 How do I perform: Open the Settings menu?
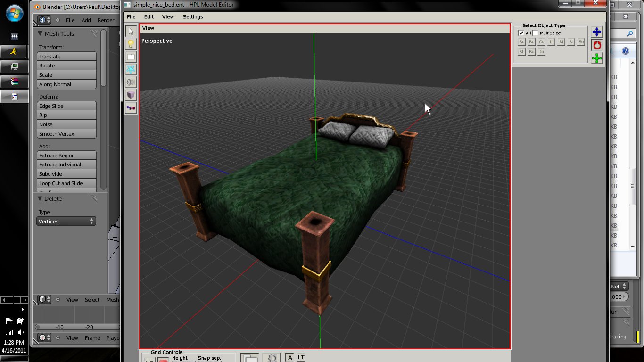193,16
